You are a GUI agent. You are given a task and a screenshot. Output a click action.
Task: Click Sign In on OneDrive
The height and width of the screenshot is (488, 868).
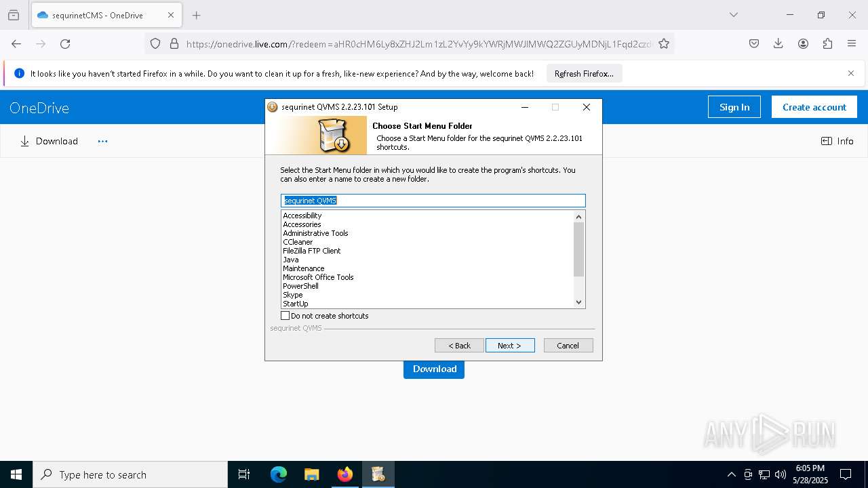coord(734,107)
